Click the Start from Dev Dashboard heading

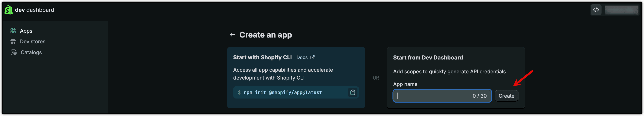[428, 58]
